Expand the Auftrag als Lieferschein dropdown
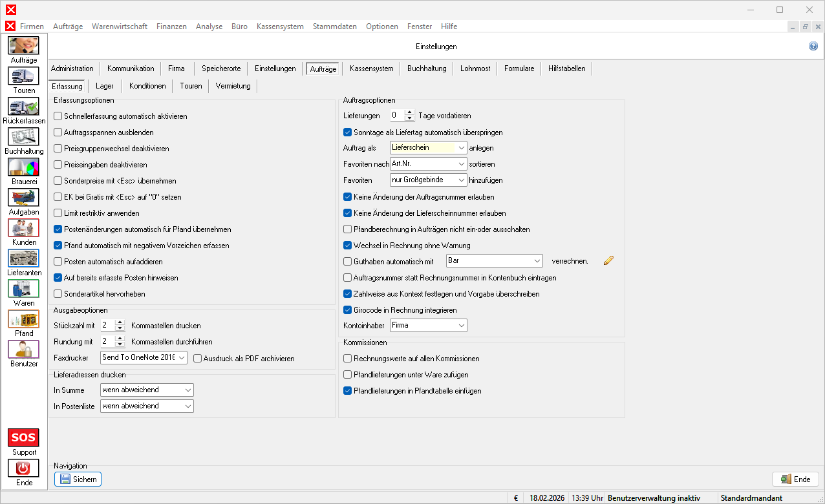Image resolution: width=825 pixels, height=504 pixels. (x=461, y=148)
